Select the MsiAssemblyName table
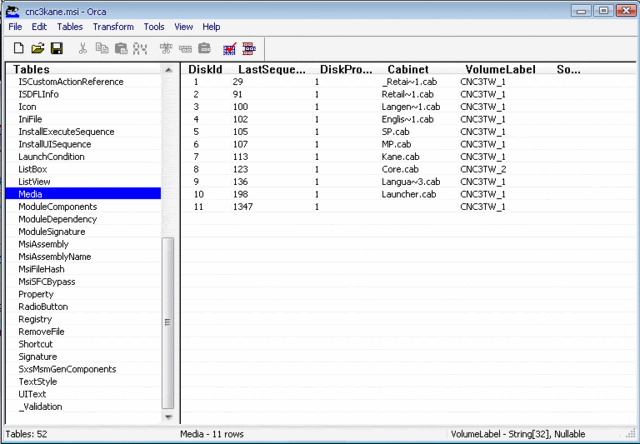640x444 pixels. [x=55, y=257]
